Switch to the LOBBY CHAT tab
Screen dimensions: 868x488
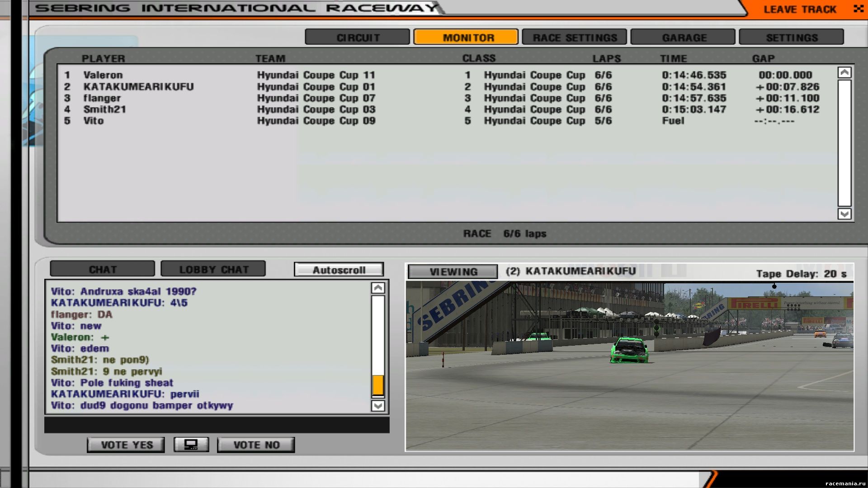(213, 269)
